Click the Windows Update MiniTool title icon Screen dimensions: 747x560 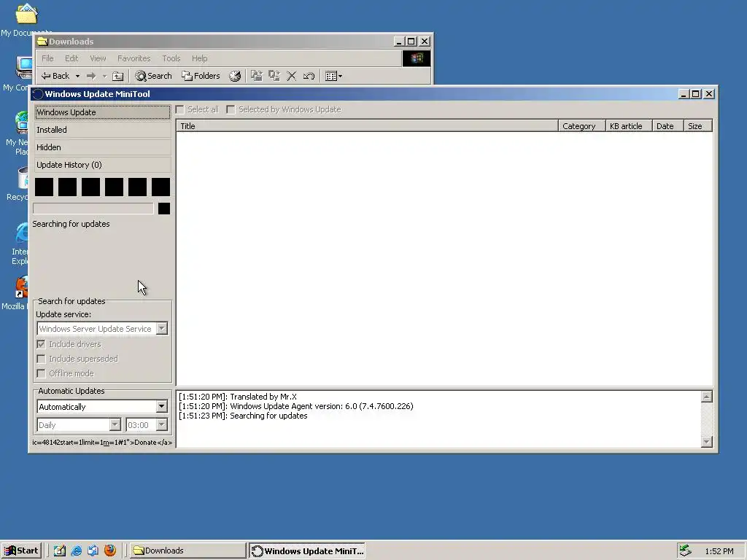click(x=38, y=94)
